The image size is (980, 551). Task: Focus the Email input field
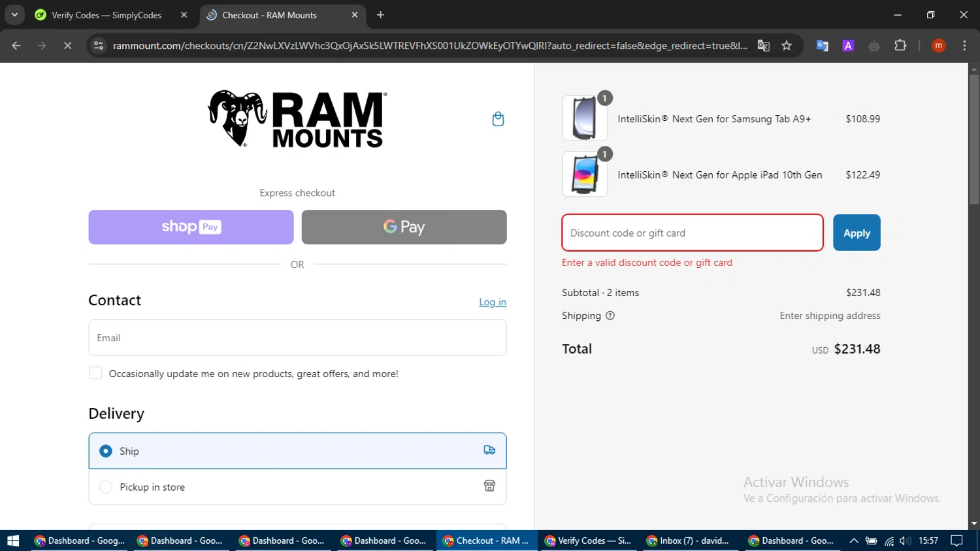297,337
